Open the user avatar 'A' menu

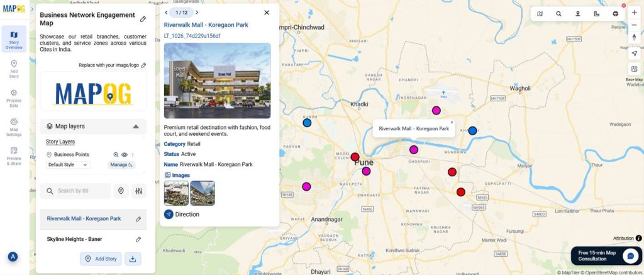tap(13, 257)
